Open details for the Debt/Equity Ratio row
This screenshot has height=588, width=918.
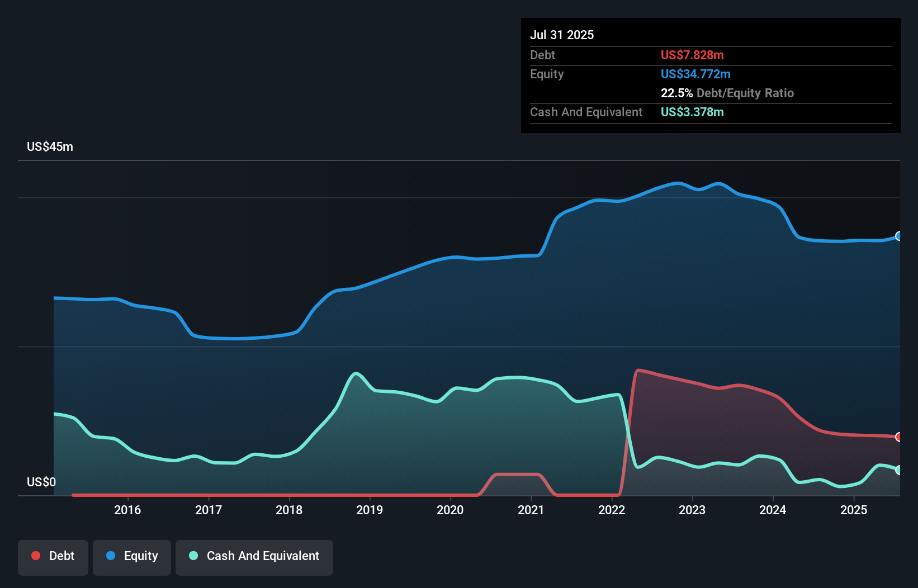[727, 93]
